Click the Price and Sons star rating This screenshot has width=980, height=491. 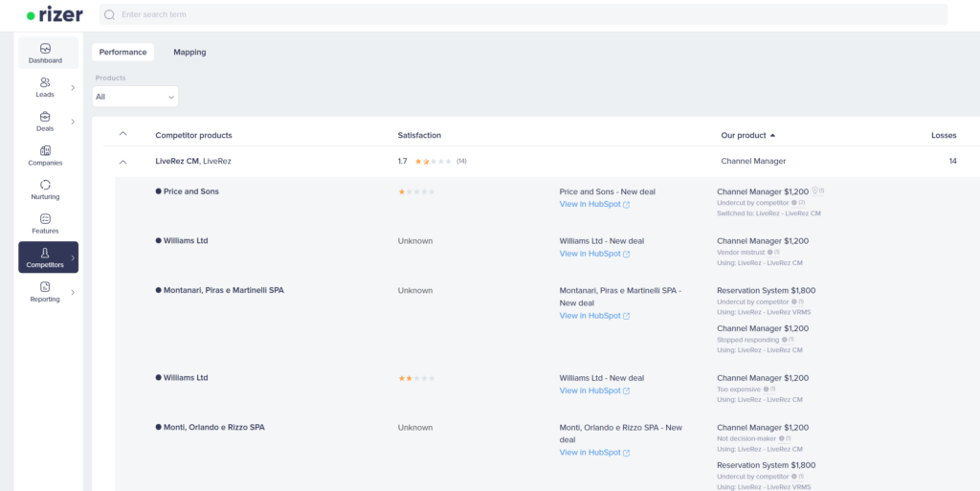[416, 191]
